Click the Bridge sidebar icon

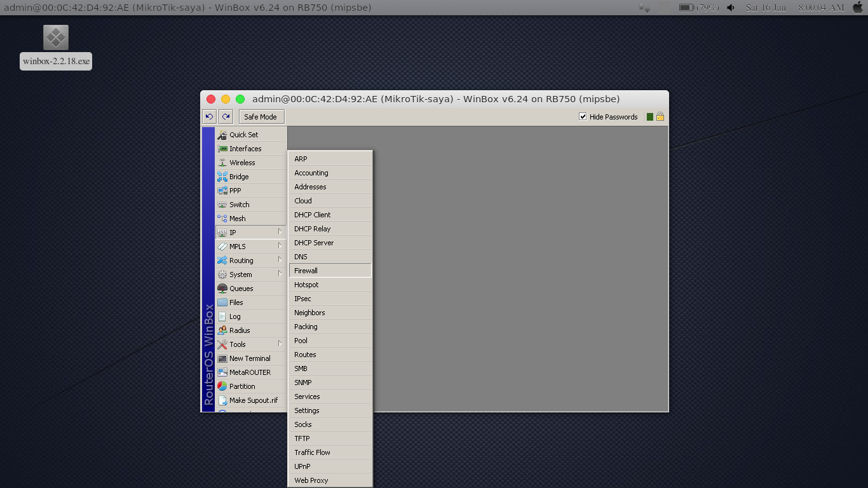click(x=222, y=177)
